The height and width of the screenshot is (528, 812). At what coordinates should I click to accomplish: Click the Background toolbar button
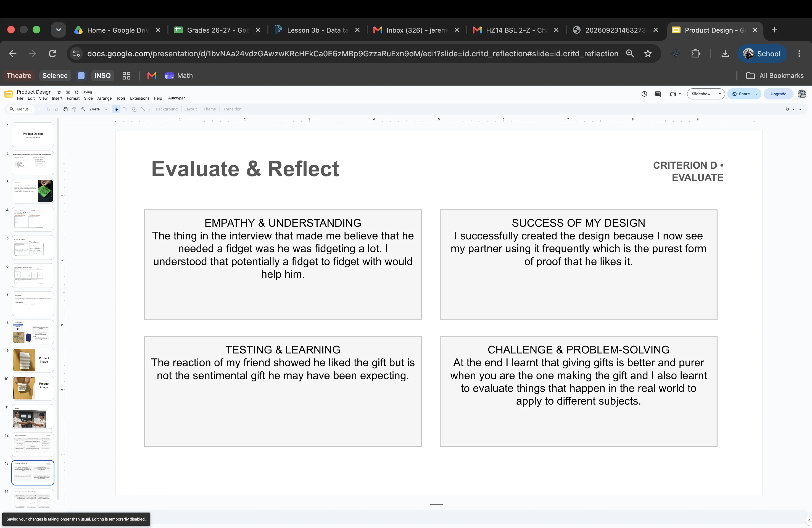click(167, 109)
